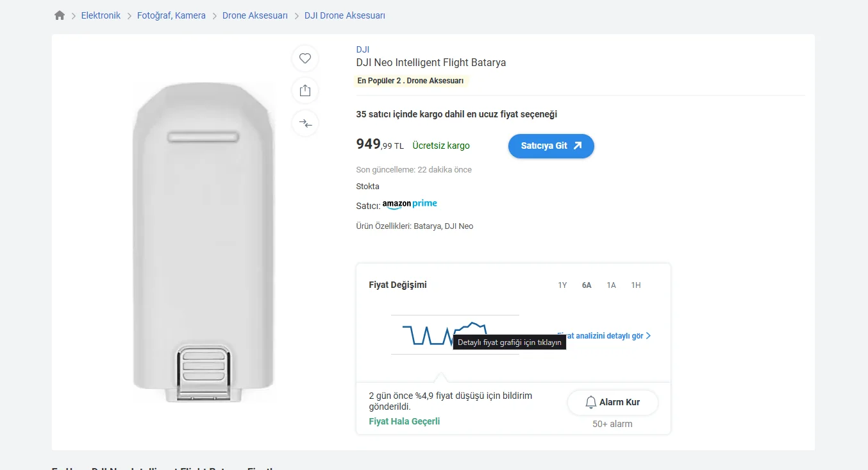This screenshot has height=470, width=868.
Task: Navigate to DJI Drone Aksesuarı category
Action: pos(344,15)
